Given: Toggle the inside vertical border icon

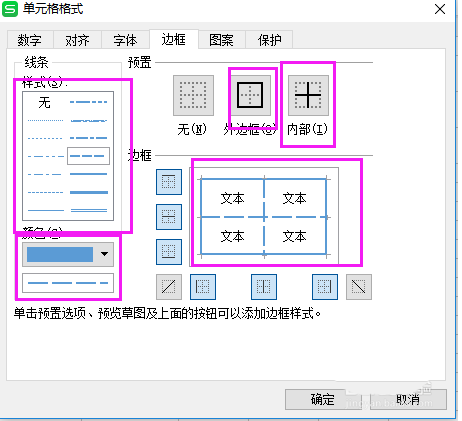Looking at the screenshot, I should pos(264,287).
